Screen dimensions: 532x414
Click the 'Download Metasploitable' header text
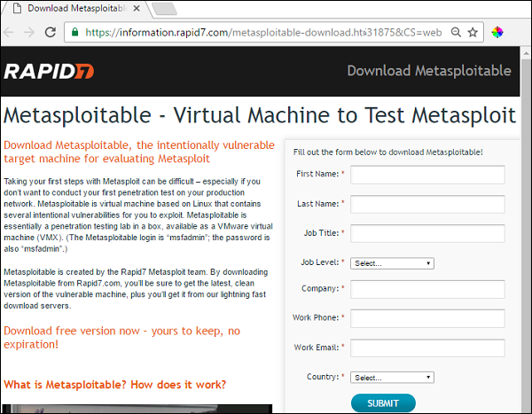pos(429,71)
